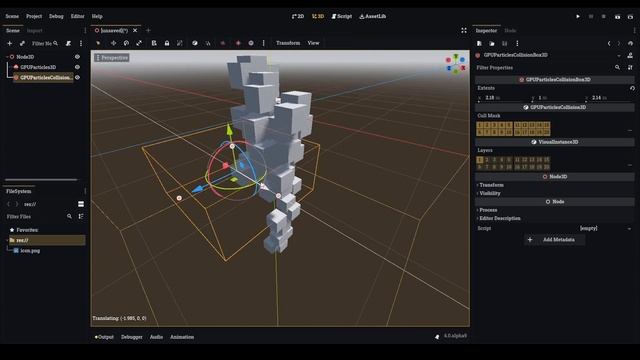Toggle Cull Mask layer 6

[x=480, y=132]
